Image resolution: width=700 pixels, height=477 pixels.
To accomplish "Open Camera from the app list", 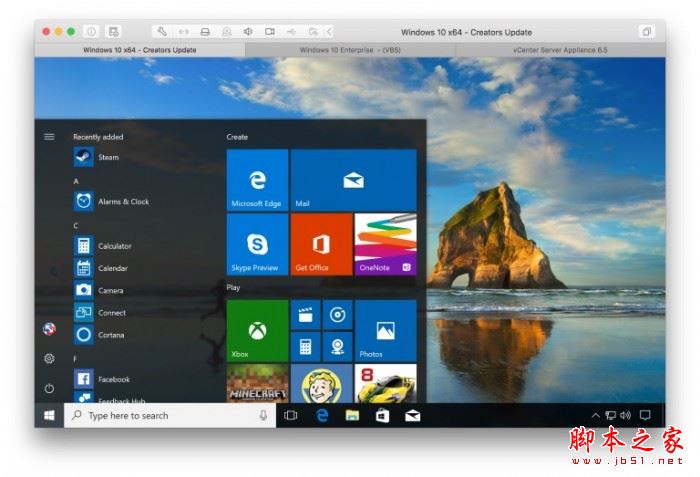I will [110, 290].
